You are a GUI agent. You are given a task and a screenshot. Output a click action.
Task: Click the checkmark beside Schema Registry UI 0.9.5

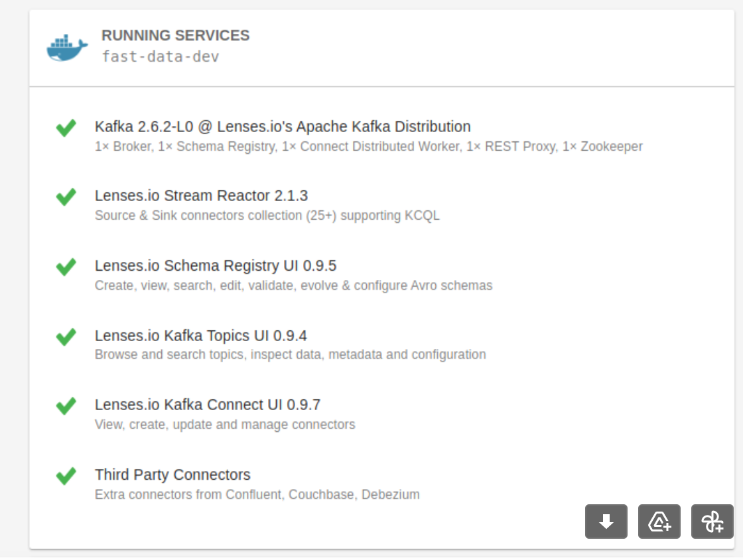pyautogui.click(x=66, y=267)
